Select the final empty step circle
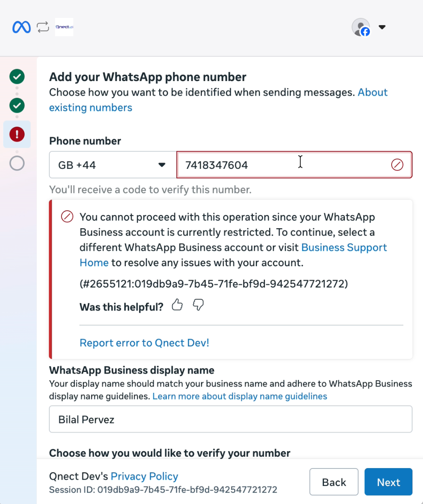Screen dimensions: 423x504 pyautogui.click(x=17, y=163)
